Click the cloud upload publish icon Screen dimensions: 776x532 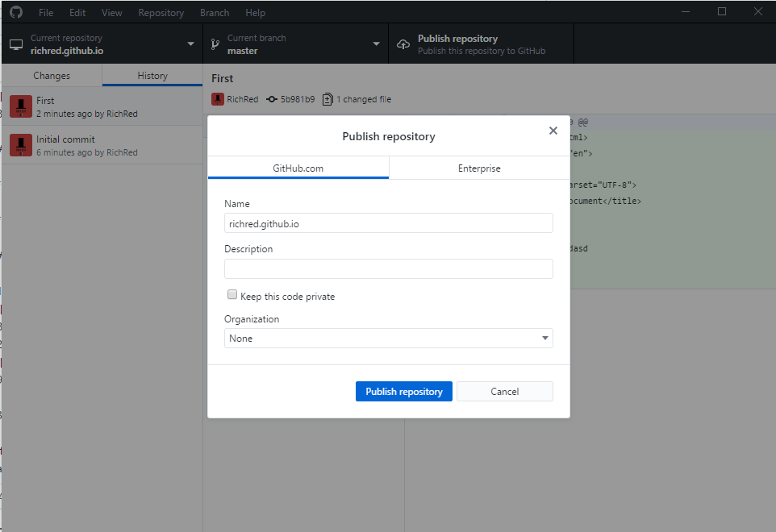pos(403,44)
